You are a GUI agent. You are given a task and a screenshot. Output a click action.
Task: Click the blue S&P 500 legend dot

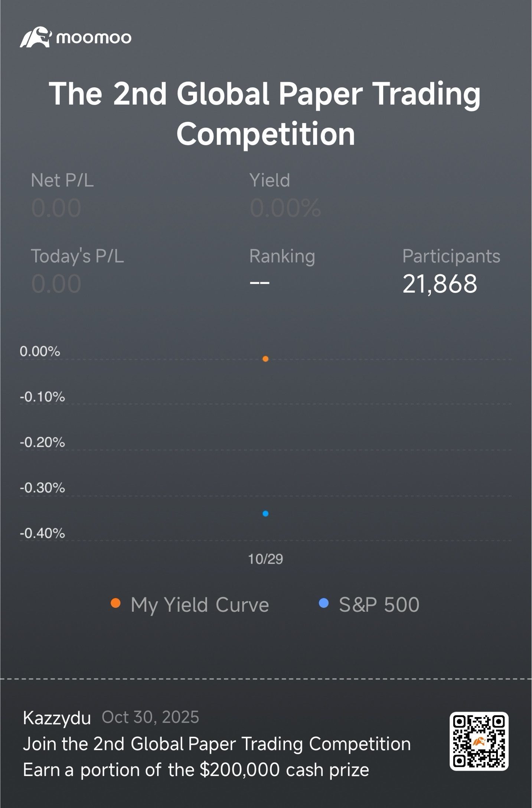(x=324, y=603)
